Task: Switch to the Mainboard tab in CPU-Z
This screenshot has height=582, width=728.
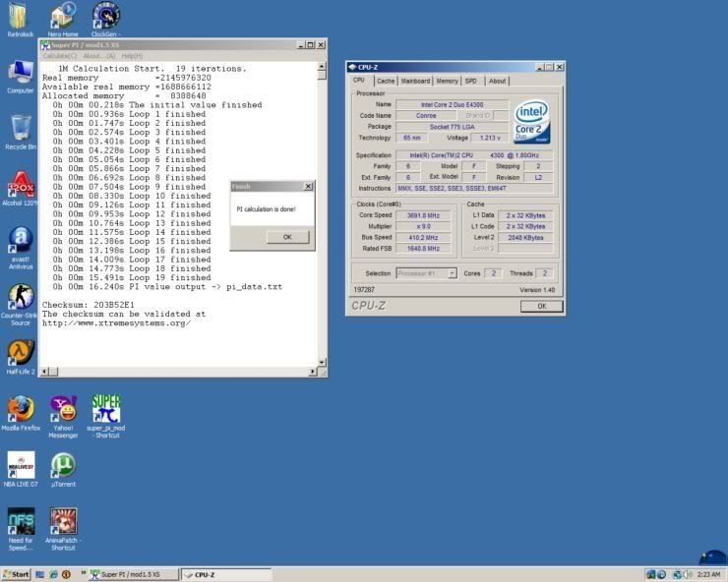Action: 415,81
